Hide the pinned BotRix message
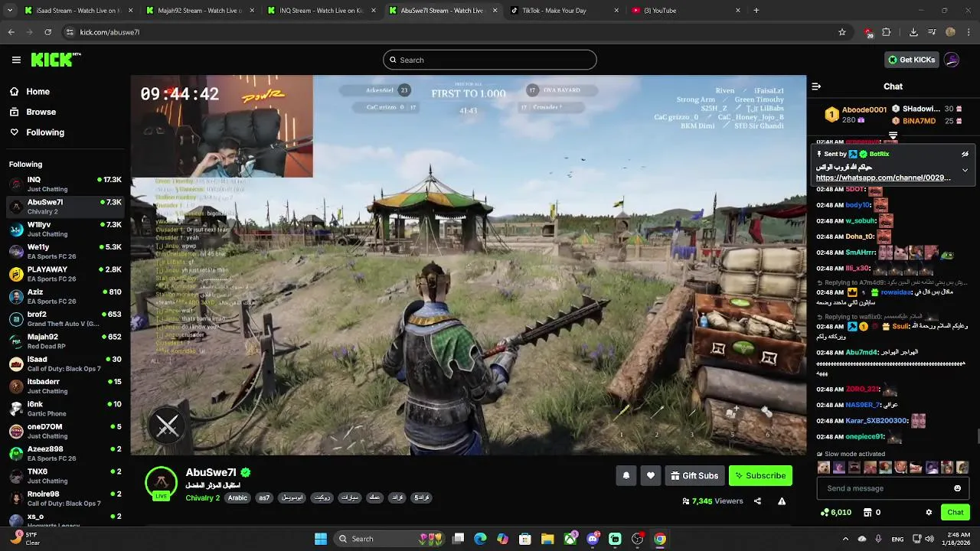The width and height of the screenshot is (980, 551). [x=965, y=154]
